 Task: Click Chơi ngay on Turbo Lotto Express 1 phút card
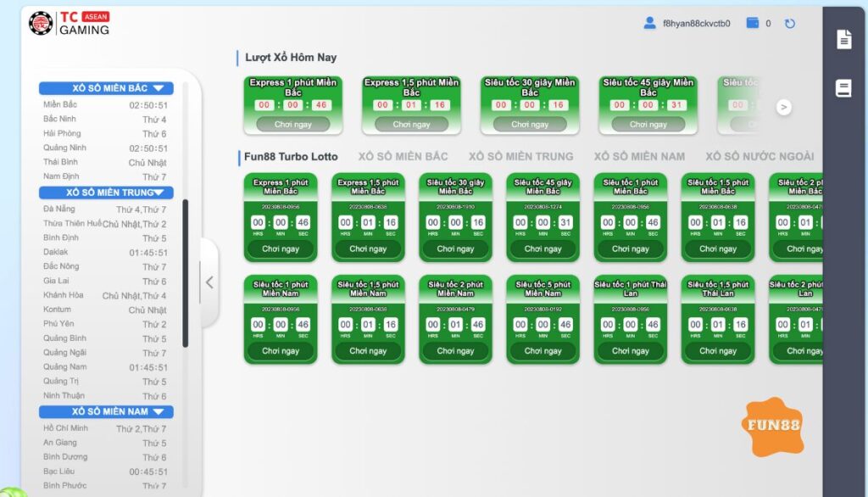point(281,248)
